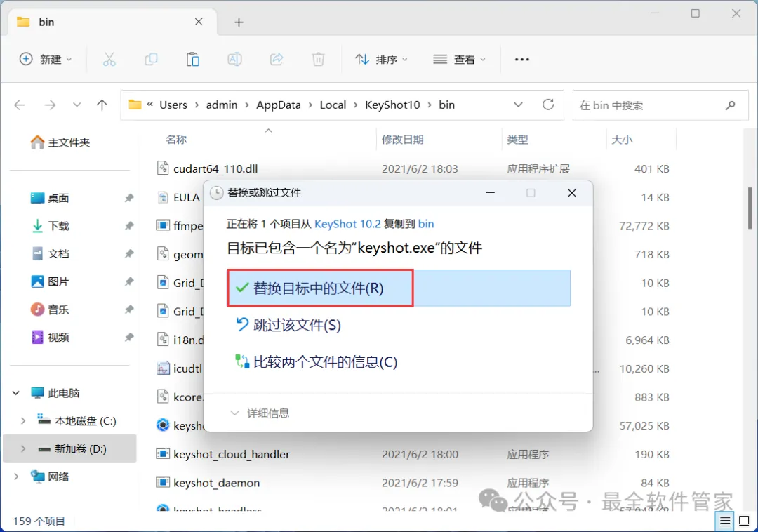Choose Skip this file (S)
758x532 pixels.
(x=288, y=325)
